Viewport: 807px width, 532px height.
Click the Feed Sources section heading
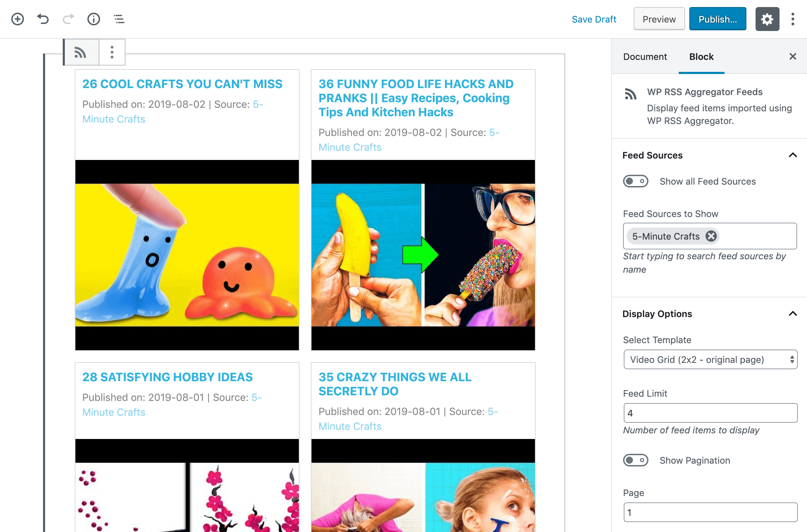coord(652,155)
